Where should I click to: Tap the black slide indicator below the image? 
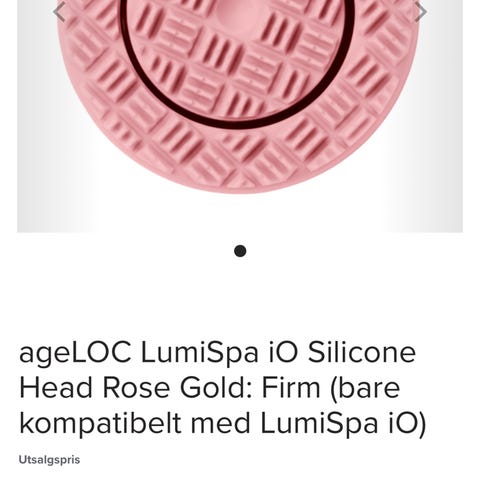click(x=240, y=251)
